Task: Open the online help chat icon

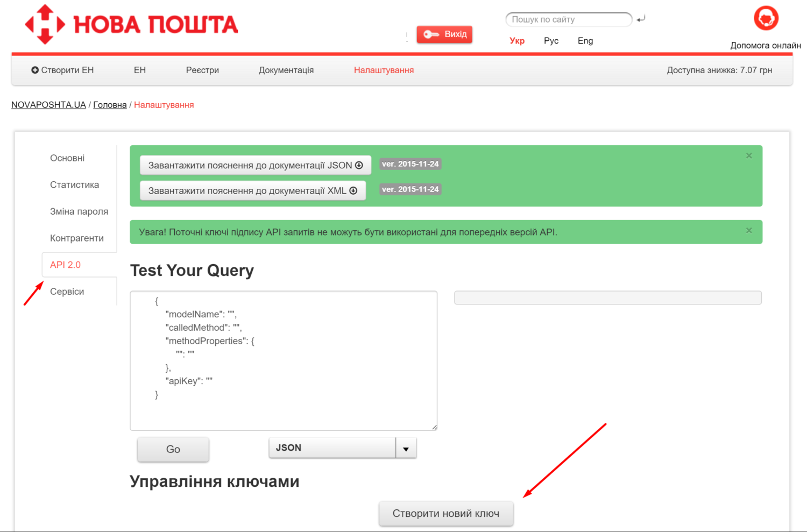Action: pyautogui.click(x=766, y=18)
